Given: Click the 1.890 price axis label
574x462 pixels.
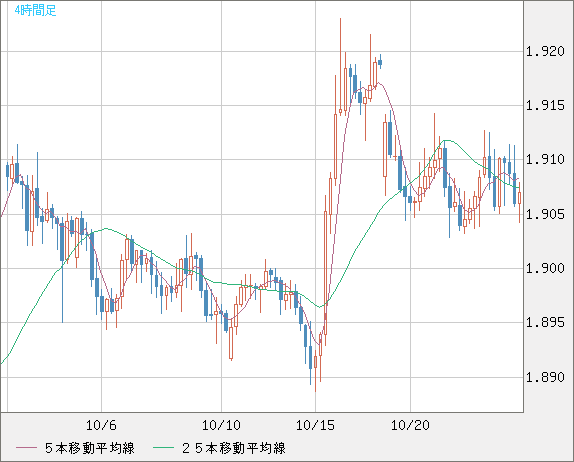Looking at the screenshot, I should coord(545,377).
